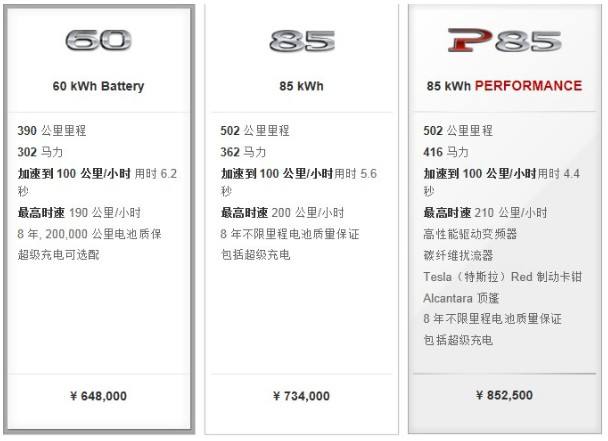Select the 60 kWh Battery title
Image resolution: width=608 pixels, height=441 pixels.
(98, 86)
